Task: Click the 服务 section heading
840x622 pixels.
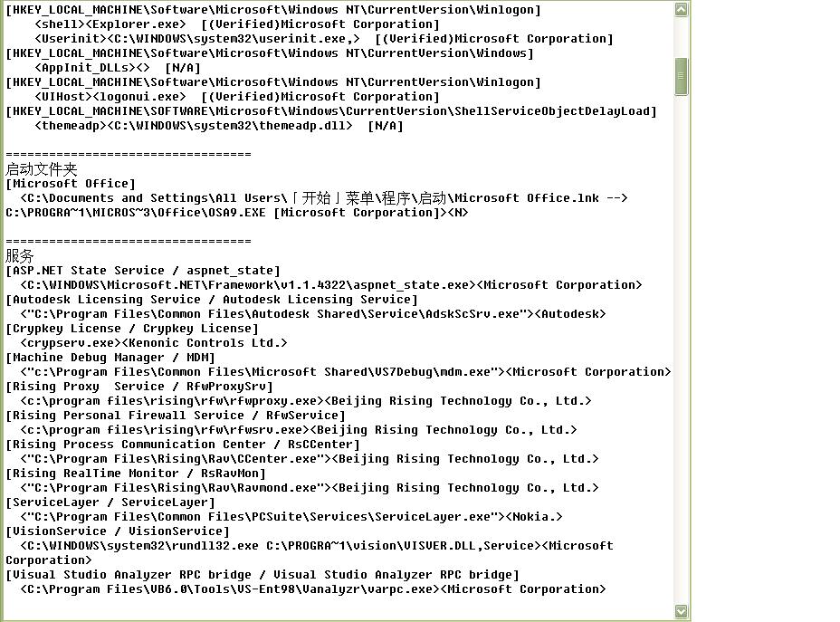Action: click(x=19, y=256)
